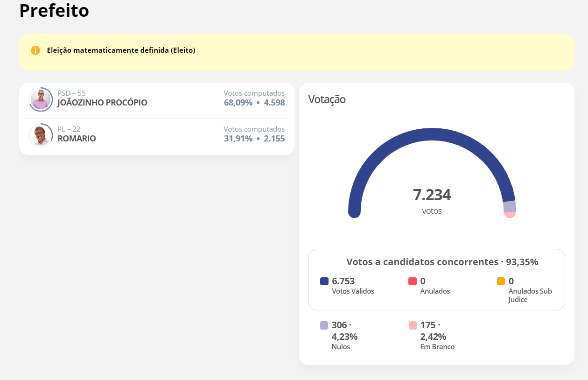
Task: Click the lavender Nulos color square
Action: point(324,325)
